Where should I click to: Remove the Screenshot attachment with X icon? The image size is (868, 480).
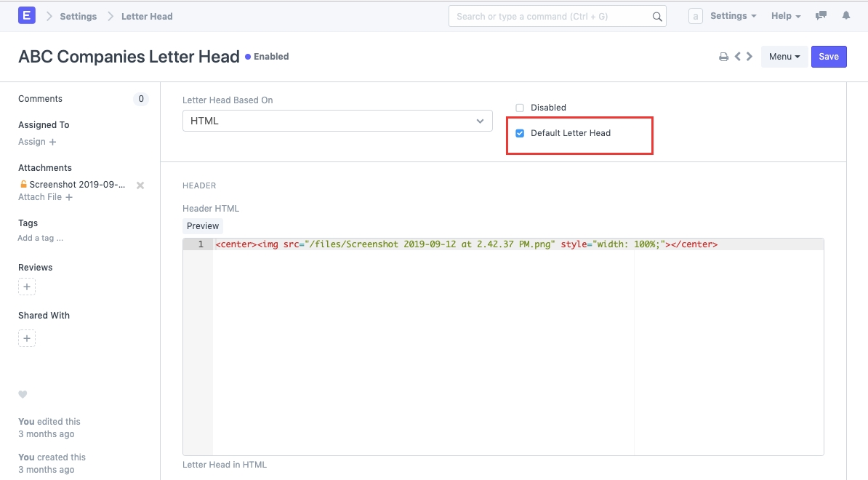tap(140, 185)
